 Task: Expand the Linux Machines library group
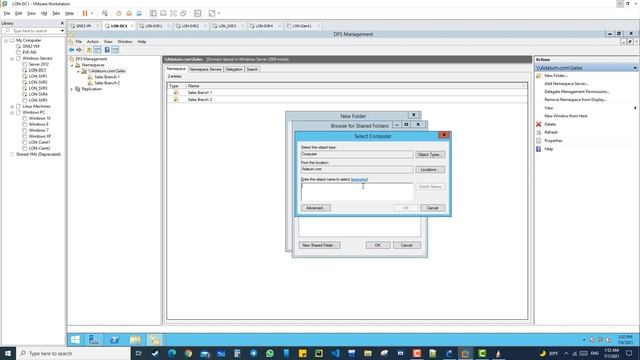(12, 106)
